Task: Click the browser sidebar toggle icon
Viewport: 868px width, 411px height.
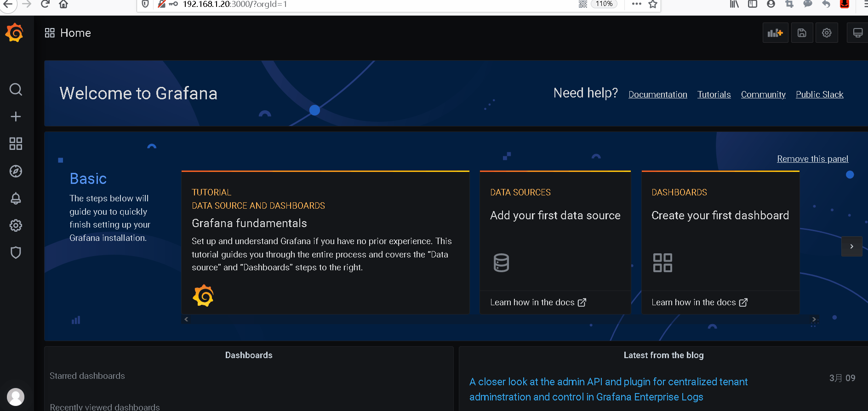Action: point(753,4)
